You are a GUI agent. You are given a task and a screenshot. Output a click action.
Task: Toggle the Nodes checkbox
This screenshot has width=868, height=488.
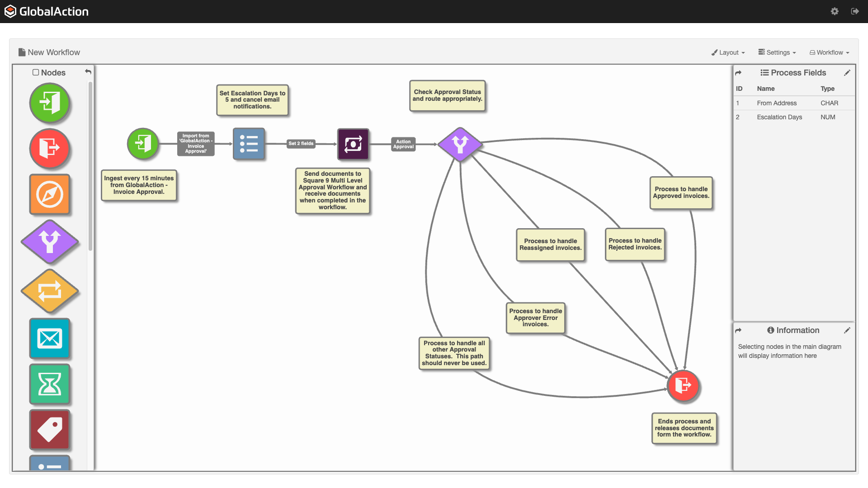(x=36, y=72)
